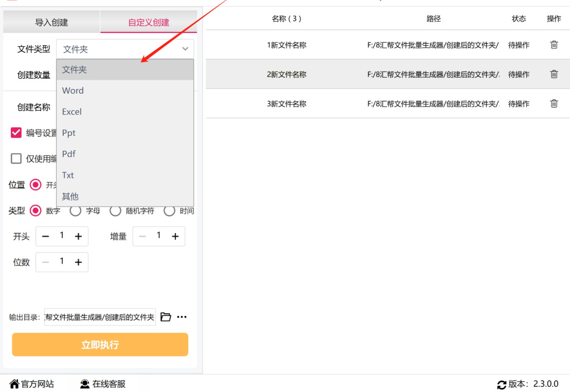
Task: Select 位置 开头 radio button
Action: 35,185
